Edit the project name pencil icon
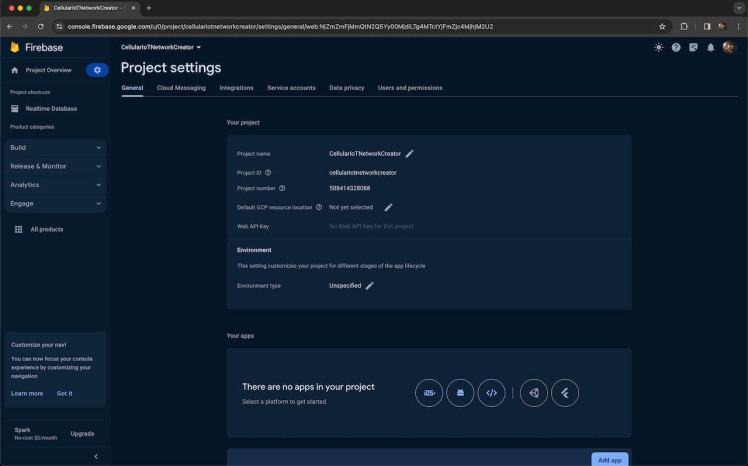The image size is (748, 466). point(409,154)
